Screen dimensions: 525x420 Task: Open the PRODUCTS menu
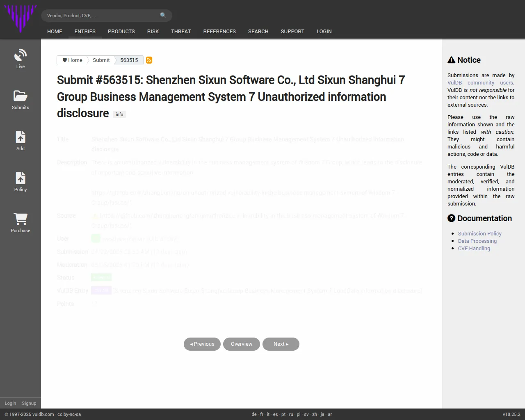coord(121,32)
